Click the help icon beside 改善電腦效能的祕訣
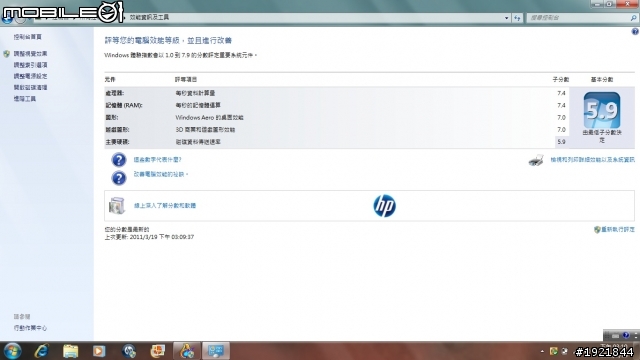This screenshot has height=360, width=640. [119, 178]
